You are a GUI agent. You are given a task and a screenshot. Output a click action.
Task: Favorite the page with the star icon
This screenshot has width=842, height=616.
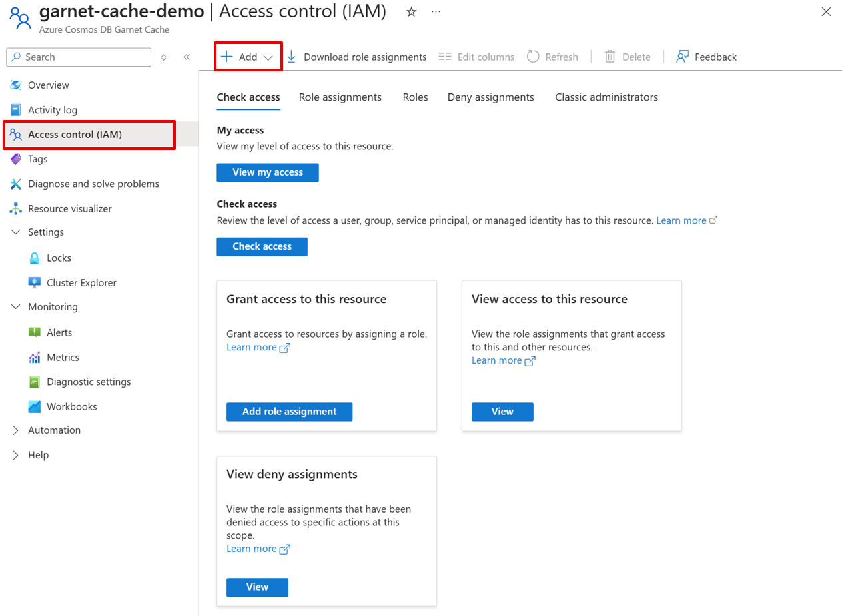[411, 11]
